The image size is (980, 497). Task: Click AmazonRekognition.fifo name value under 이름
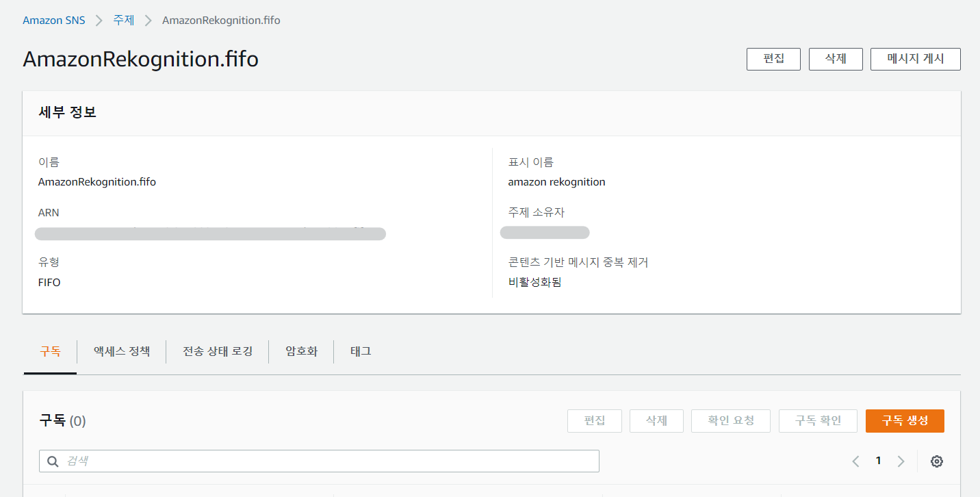click(97, 182)
